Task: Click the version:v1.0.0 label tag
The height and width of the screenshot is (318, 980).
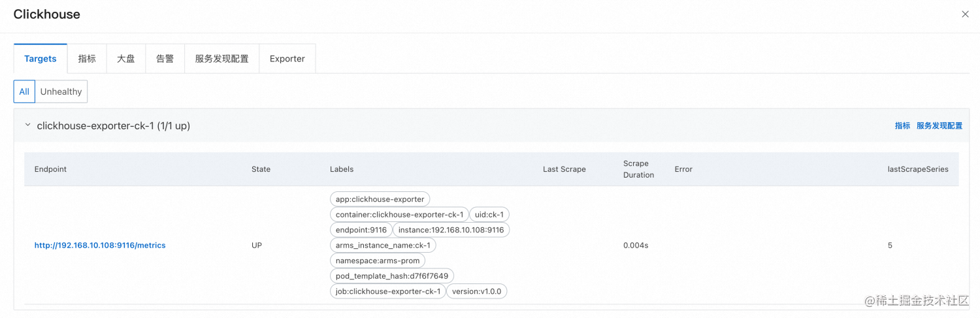Action: [x=476, y=291]
